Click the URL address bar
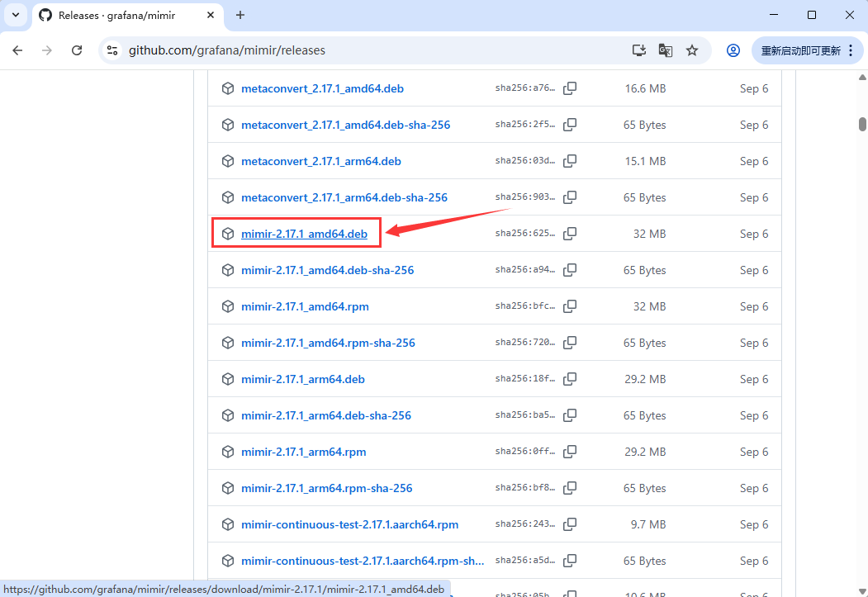868x597 pixels. click(372, 50)
